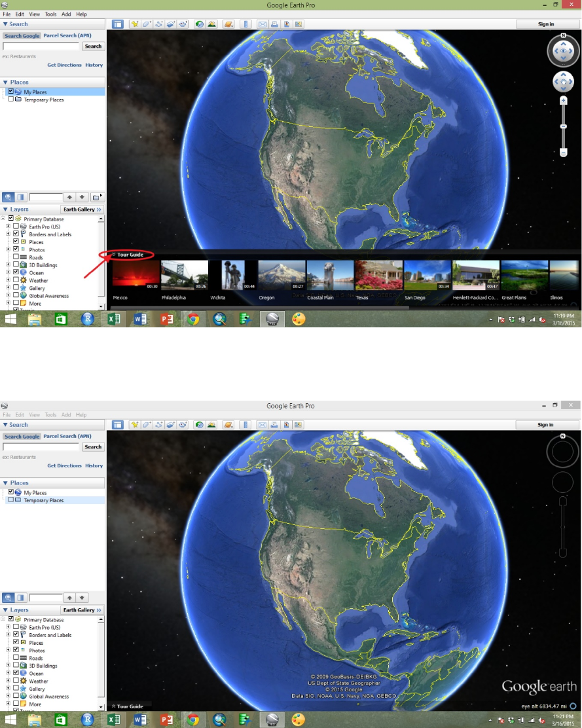Click zoom-out minus on upper zoom slider
The height and width of the screenshot is (728, 582).
(564, 153)
